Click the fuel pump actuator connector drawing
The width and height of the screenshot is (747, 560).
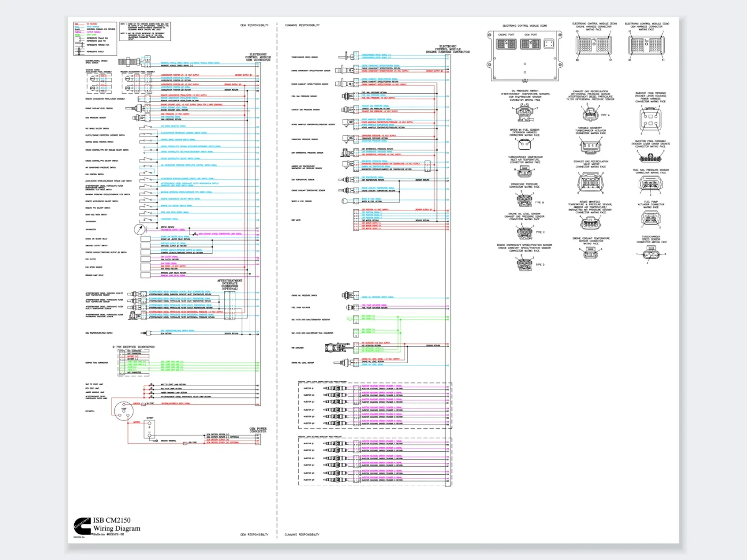point(651,218)
